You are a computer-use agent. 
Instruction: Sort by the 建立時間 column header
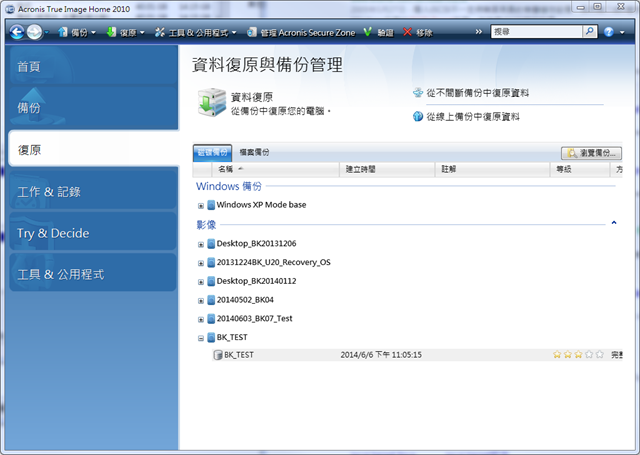[387, 169]
